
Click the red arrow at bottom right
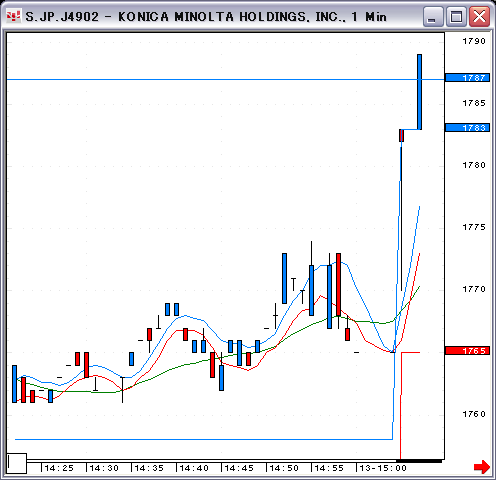[x=482, y=466]
